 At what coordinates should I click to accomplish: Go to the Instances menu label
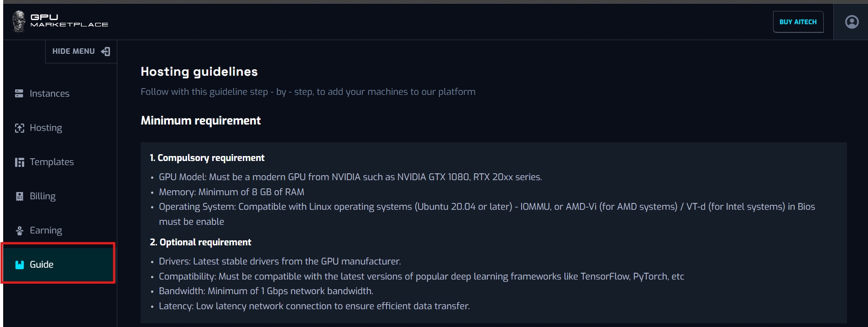pyautogui.click(x=49, y=93)
